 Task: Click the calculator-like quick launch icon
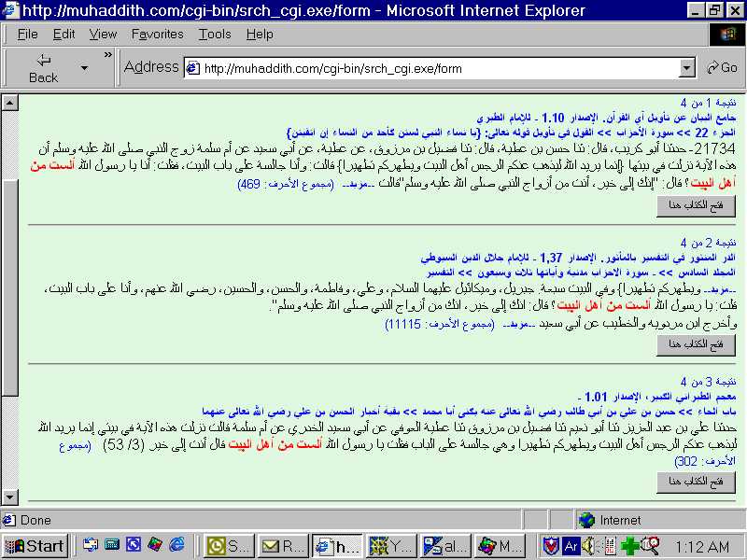coord(112,545)
